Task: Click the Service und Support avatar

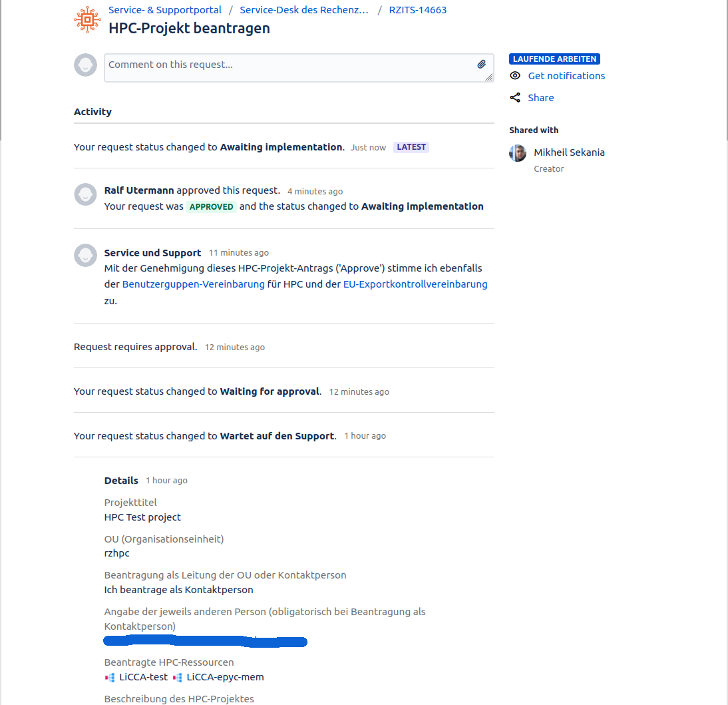Action: click(x=85, y=256)
